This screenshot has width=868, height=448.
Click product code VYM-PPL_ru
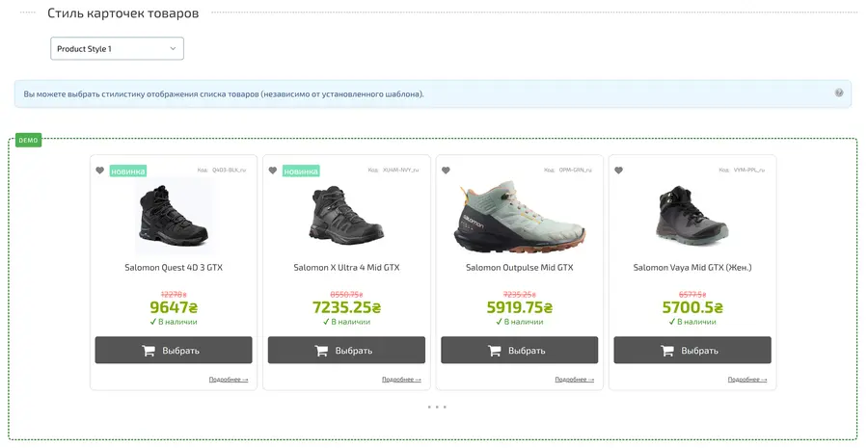(x=749, y=170)
